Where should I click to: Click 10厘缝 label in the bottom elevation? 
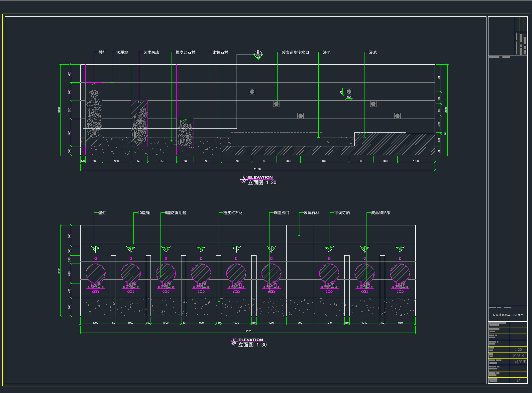point(144,213)
